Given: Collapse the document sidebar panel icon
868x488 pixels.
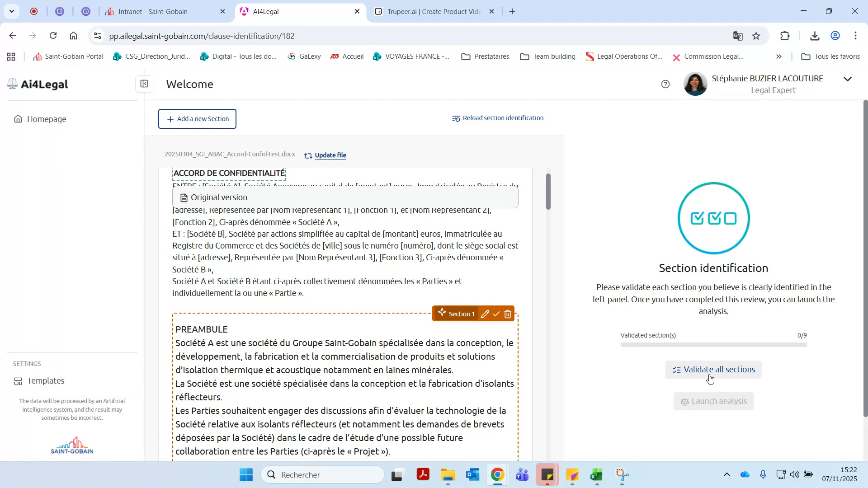Looking at the screenshot, I should [144, 84].
